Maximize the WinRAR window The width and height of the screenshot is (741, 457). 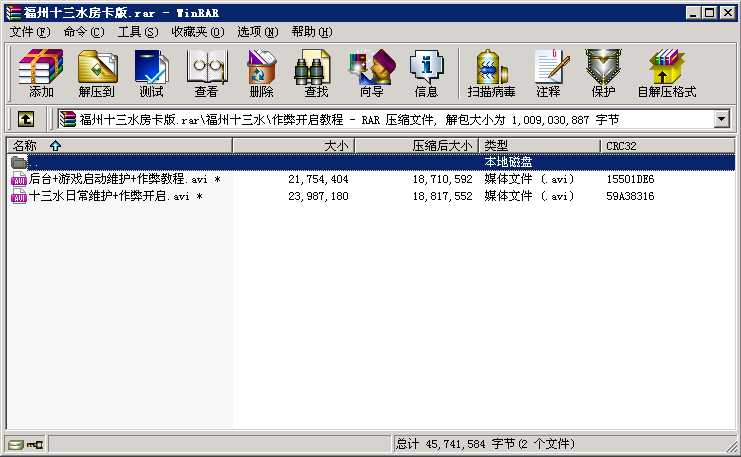point(709,13)
